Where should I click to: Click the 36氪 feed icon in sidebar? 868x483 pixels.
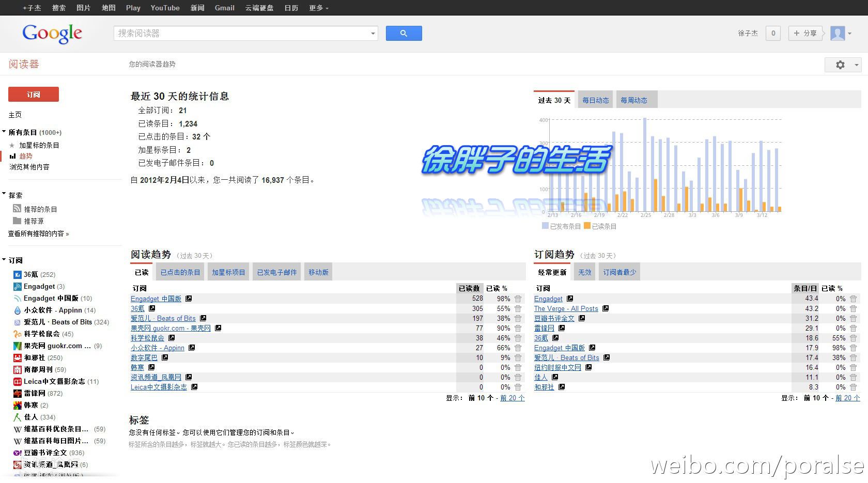[x=17, y=275]
